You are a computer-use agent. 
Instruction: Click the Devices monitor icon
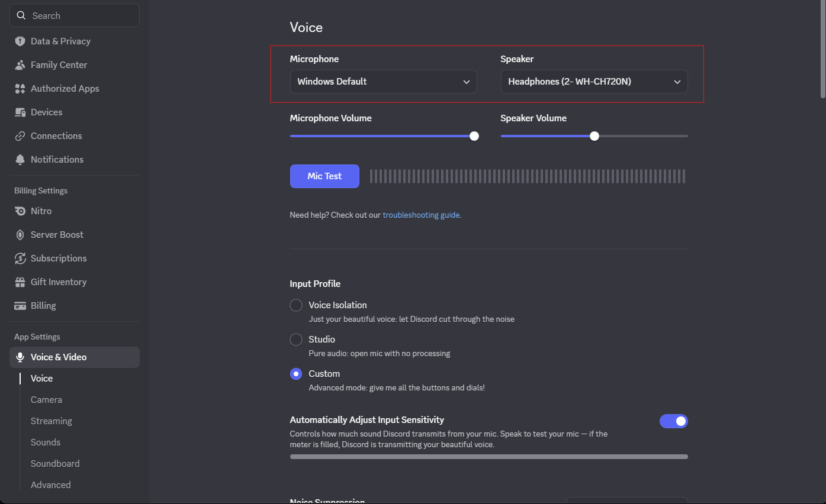pyautogui.click(x=20, y=112)
